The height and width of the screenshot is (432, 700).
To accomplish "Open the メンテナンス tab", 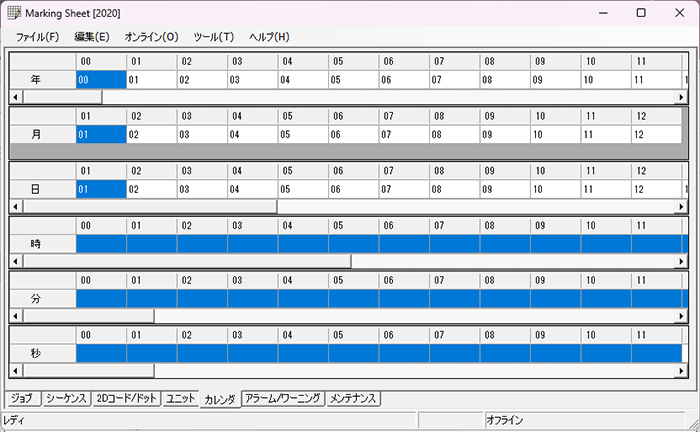I will point(353,398).
